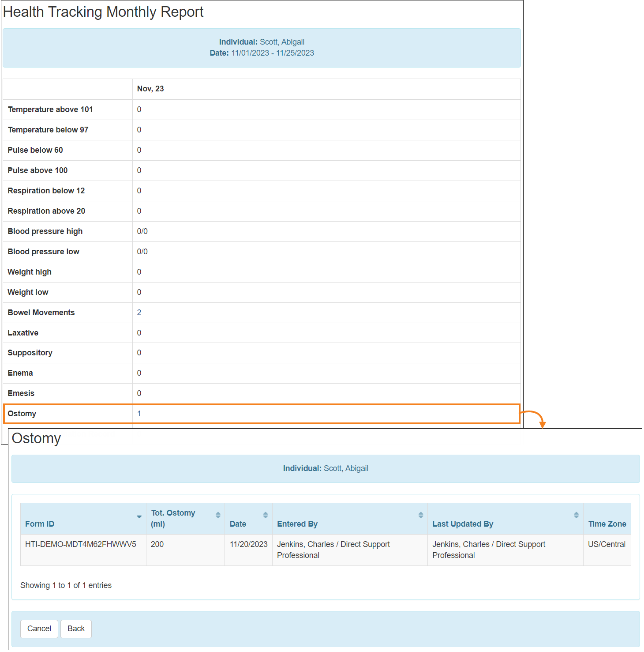Open the Bowel Movements count link 2
The height and width of the screenshot is (652, 644).
point(139,313)
